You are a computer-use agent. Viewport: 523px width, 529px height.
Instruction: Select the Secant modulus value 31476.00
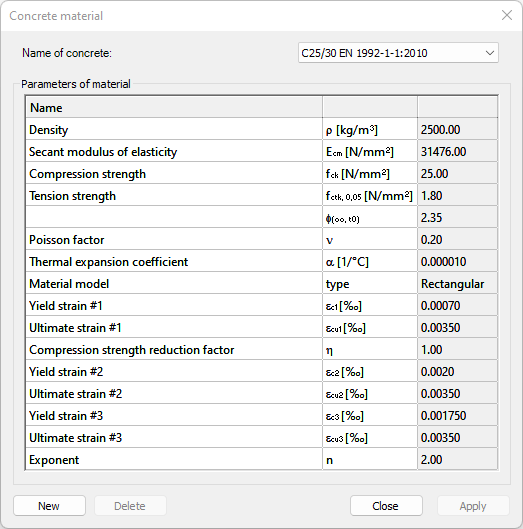458,151
